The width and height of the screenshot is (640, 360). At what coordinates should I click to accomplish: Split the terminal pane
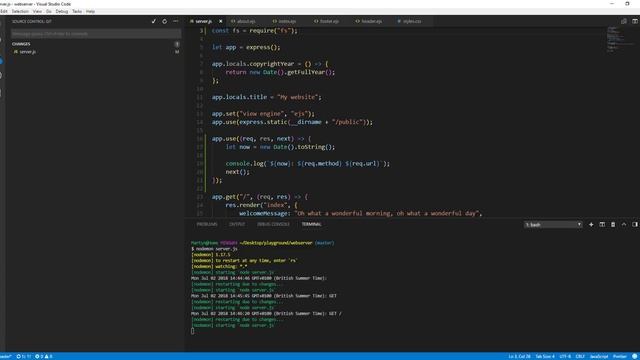coord(602,224)
